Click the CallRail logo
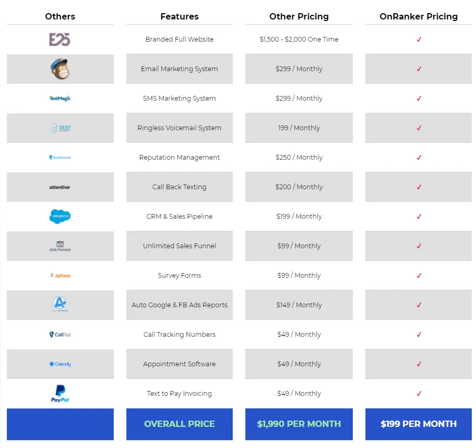This screenshot has height=448, width=476. (60, 335)
